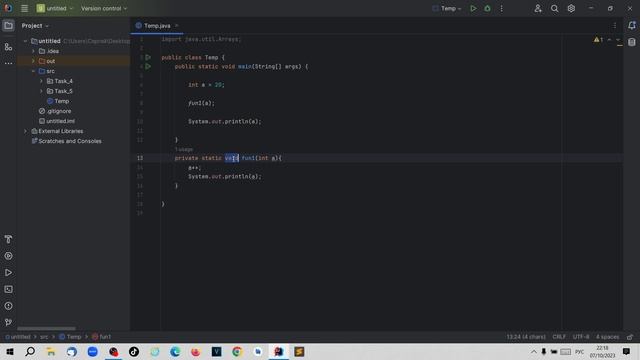Show more tool windows in left sidebar
The height and width of the screenshot is (360, 640).
point(8,64)
